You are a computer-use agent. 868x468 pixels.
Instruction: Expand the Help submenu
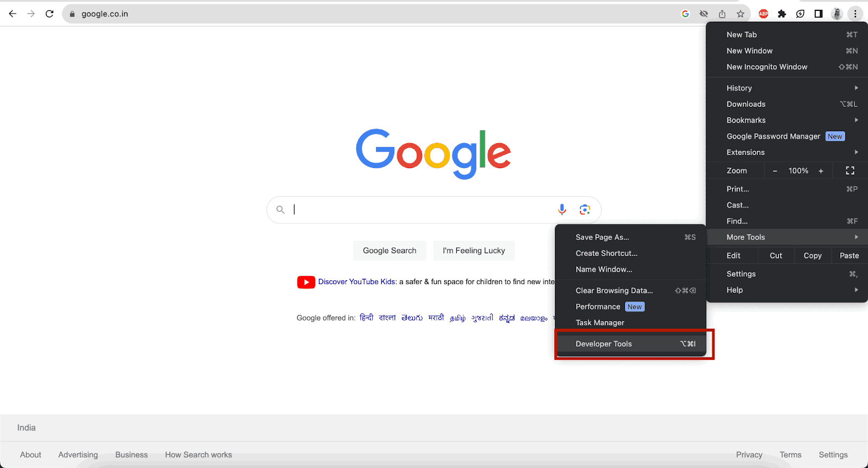[787, 290]
